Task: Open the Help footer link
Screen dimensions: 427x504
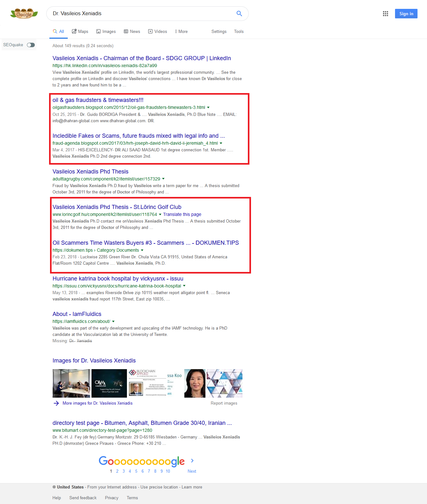Action: click(57, 498)
